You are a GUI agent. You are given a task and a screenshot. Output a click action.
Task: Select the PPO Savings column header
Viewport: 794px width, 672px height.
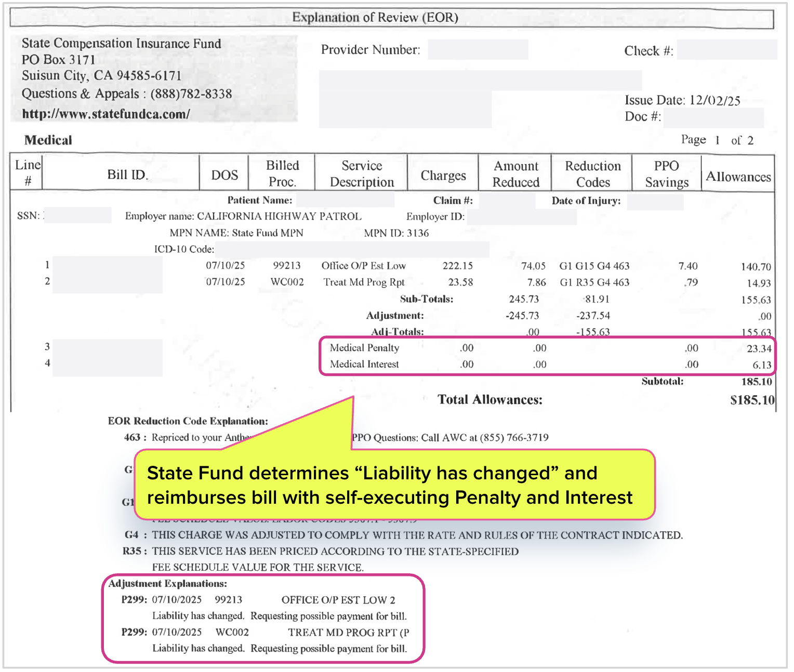(x=666, y=174)
